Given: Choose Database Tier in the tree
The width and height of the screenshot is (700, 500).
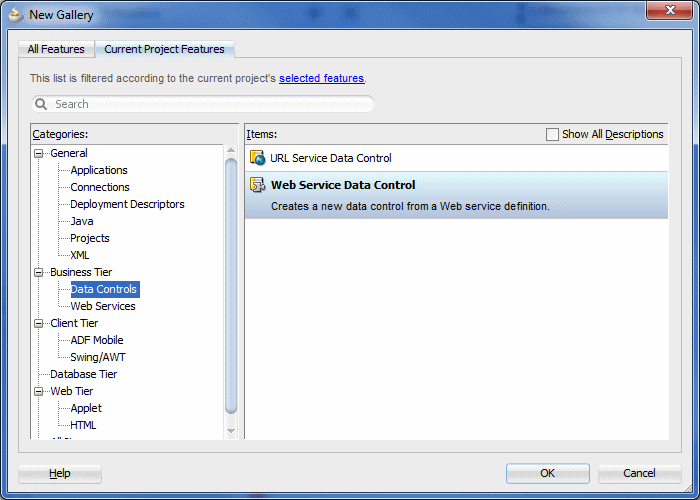Looking at the screenshot, I should click(84, 375).
